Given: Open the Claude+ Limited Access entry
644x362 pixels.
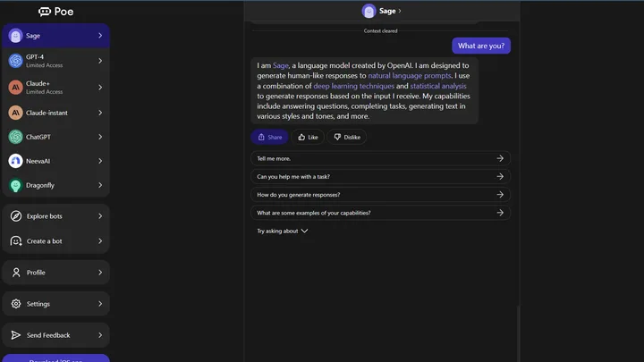Looking at the screenshot, I should (55, 88).
